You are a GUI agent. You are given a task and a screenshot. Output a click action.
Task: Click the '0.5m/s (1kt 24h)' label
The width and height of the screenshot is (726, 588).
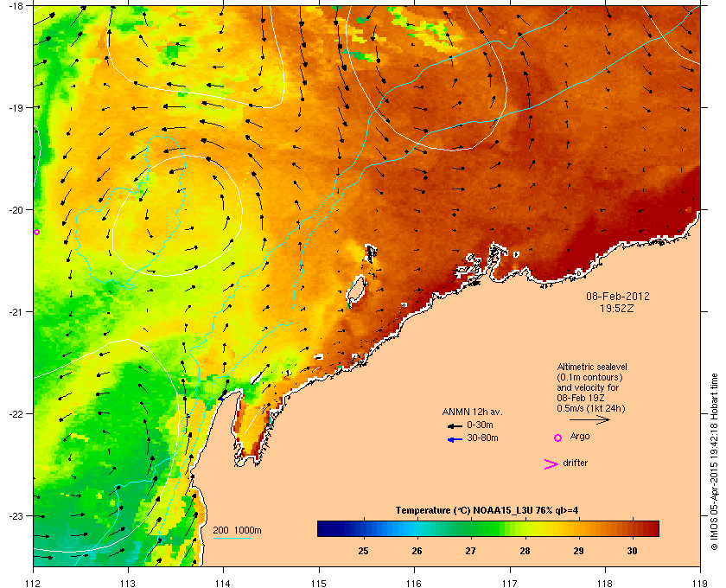click(x=591, y=409)
